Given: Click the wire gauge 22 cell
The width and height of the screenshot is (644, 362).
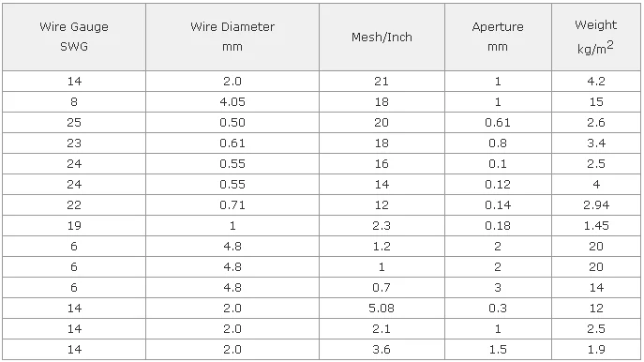Looking at the screenshot, I should click(x=74, y=205).
